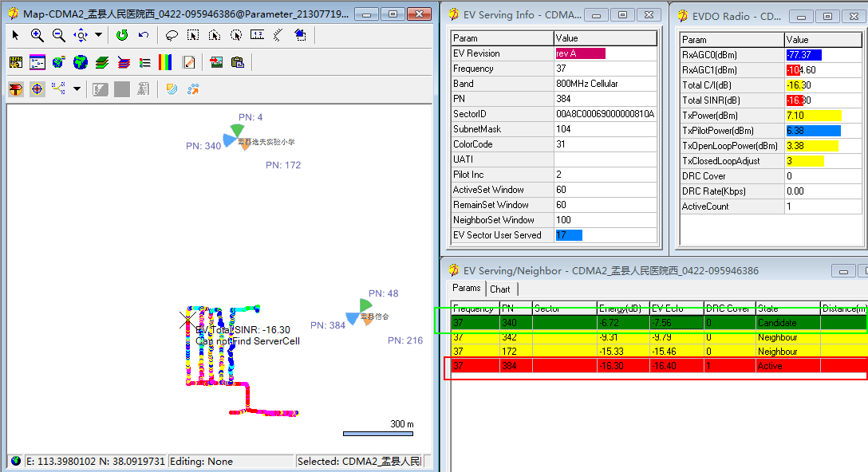
Task: Switch to Params tab in Serving/Neighbor window
Action: (x=466, y=289)
